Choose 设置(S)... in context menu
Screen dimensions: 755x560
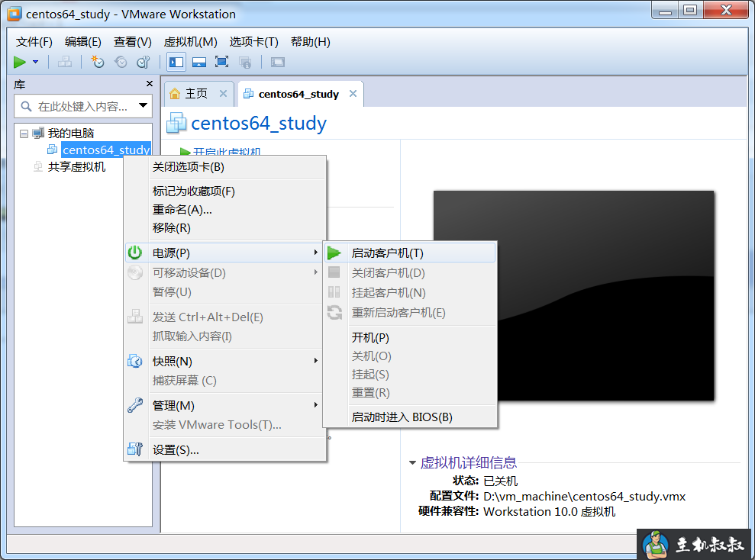225,450
